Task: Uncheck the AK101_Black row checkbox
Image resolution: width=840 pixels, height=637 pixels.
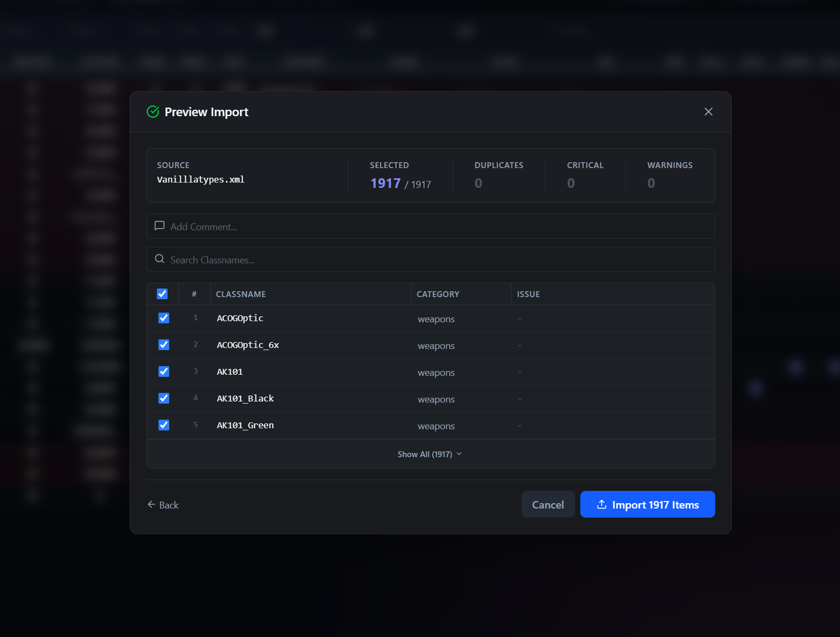Action: (164, 398)
